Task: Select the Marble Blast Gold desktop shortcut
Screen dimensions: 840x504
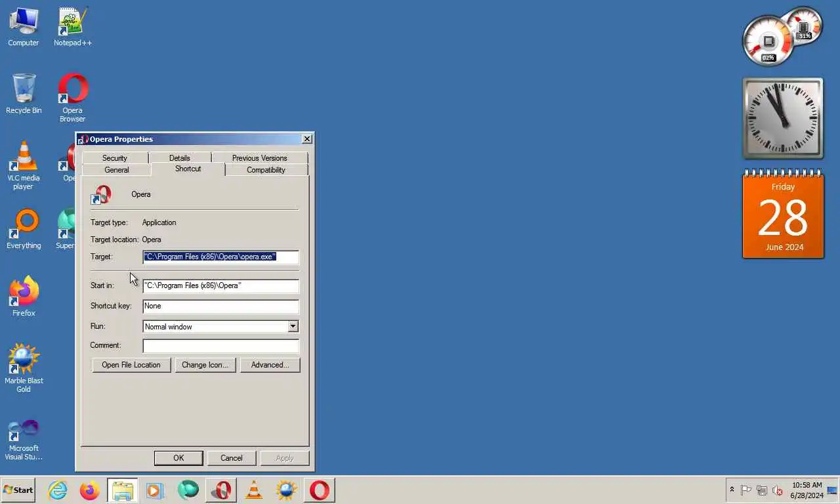Action: [x=24, y=368]
